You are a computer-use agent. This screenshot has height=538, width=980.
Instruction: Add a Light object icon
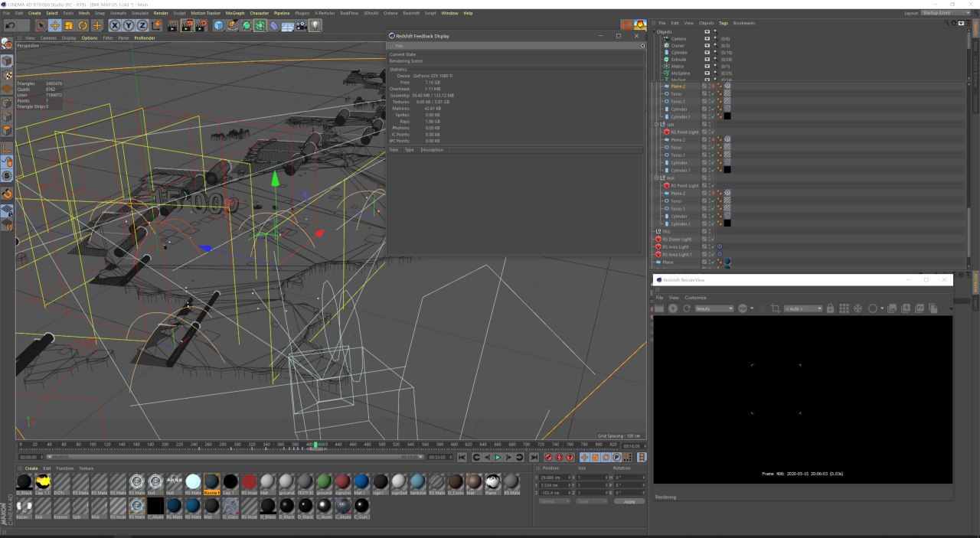click(x=315, y=25)
